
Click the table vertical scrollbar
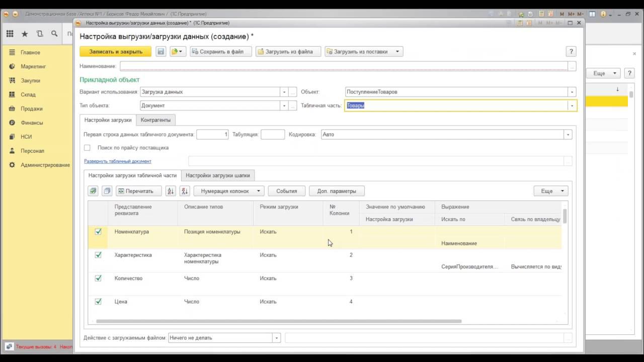pos(565,216)
